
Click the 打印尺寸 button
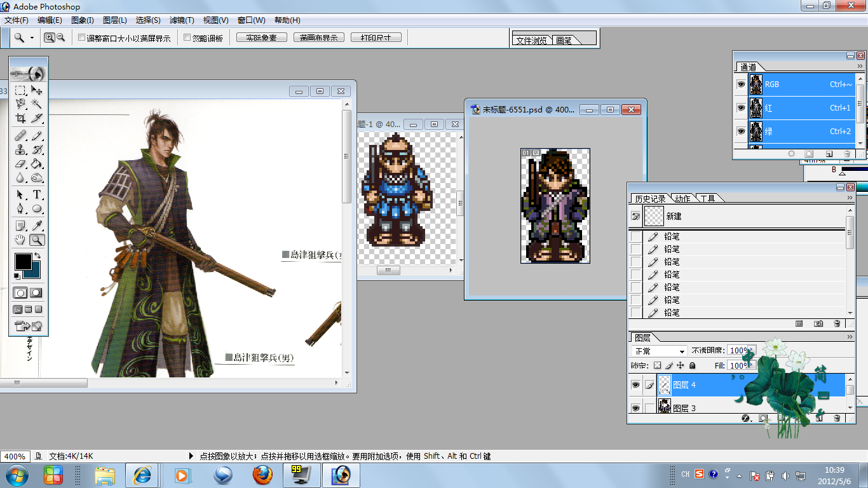pyautogui.click(x=376, y=37)
